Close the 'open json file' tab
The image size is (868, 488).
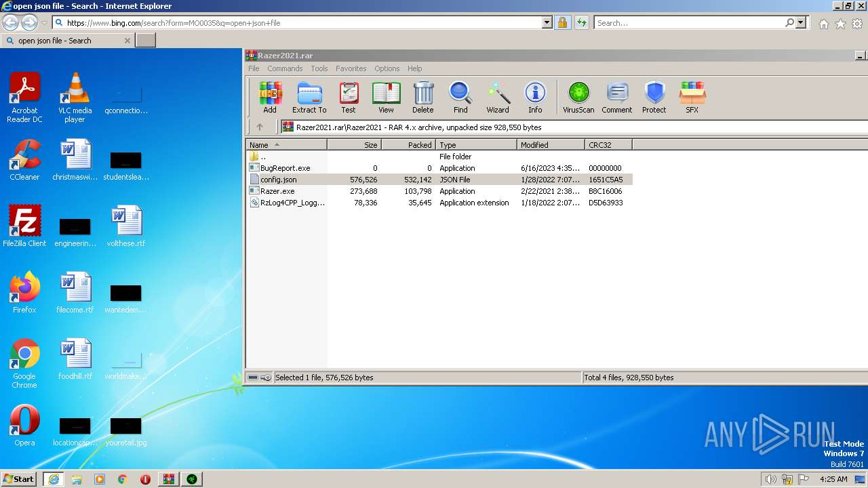click(127, 41)
